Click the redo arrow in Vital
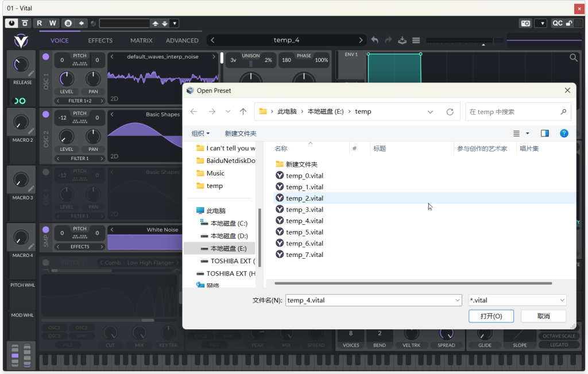Screen dimensions: 588x374 389,40
